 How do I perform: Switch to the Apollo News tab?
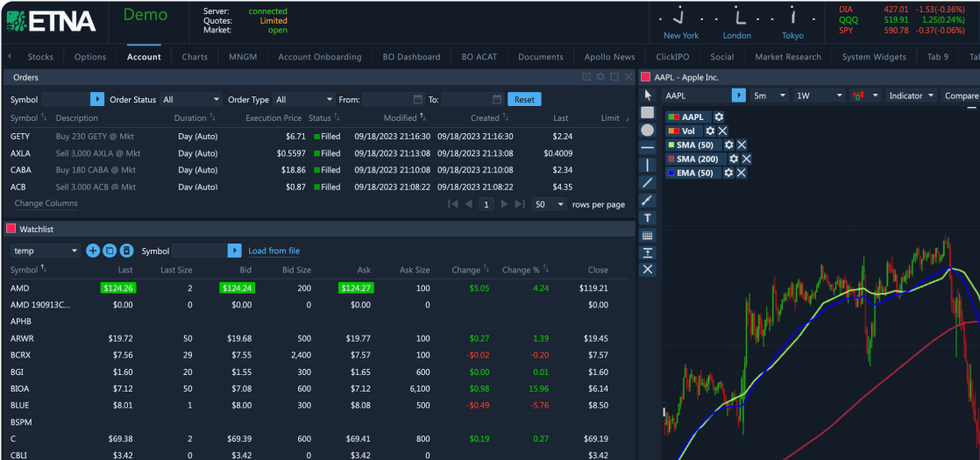click(x=609, y=57)
